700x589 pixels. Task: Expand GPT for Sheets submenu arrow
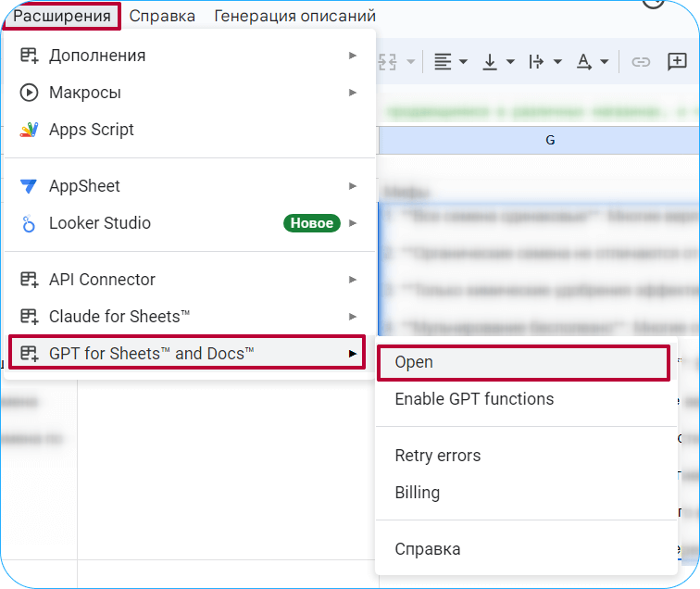coord(353,354)
